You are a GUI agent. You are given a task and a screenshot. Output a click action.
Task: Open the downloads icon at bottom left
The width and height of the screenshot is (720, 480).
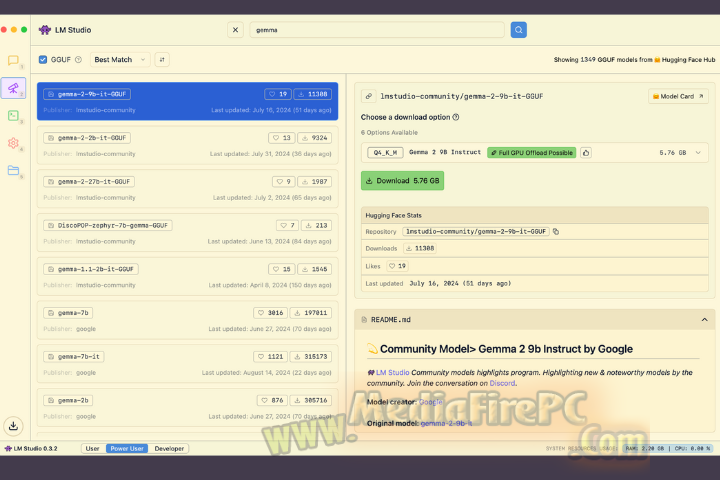(13, 426)
